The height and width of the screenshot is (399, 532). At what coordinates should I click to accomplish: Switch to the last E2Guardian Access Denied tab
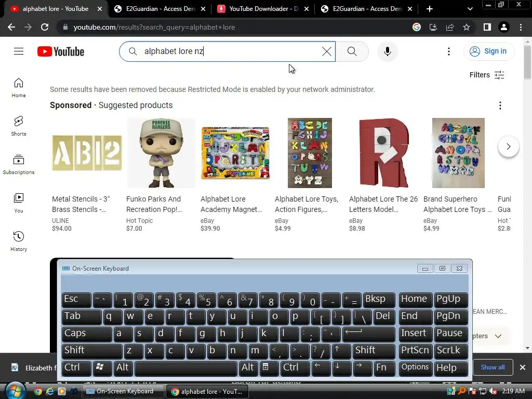[x=366, y=9]
